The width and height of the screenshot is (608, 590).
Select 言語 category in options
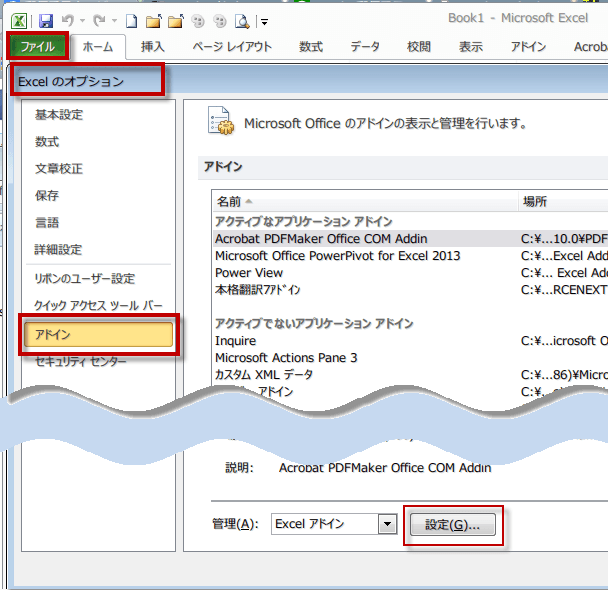47,223
